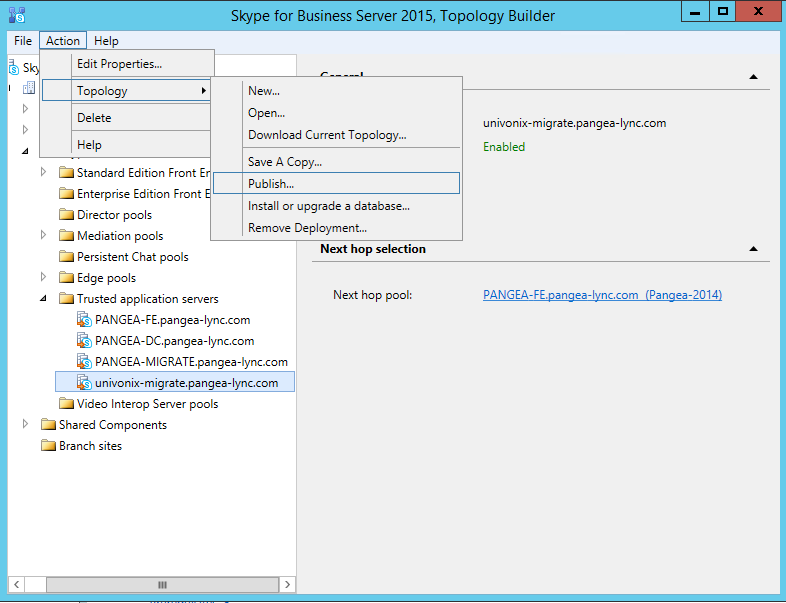Select PANGEA-MIGRATE.pangea-lync.com tree item

click(191, 362)
